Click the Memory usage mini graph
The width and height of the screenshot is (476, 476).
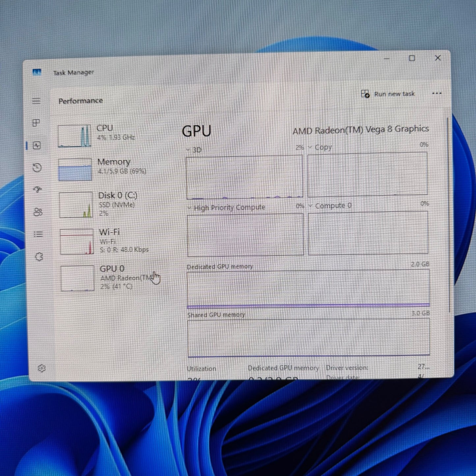click(x=75, y=170)
